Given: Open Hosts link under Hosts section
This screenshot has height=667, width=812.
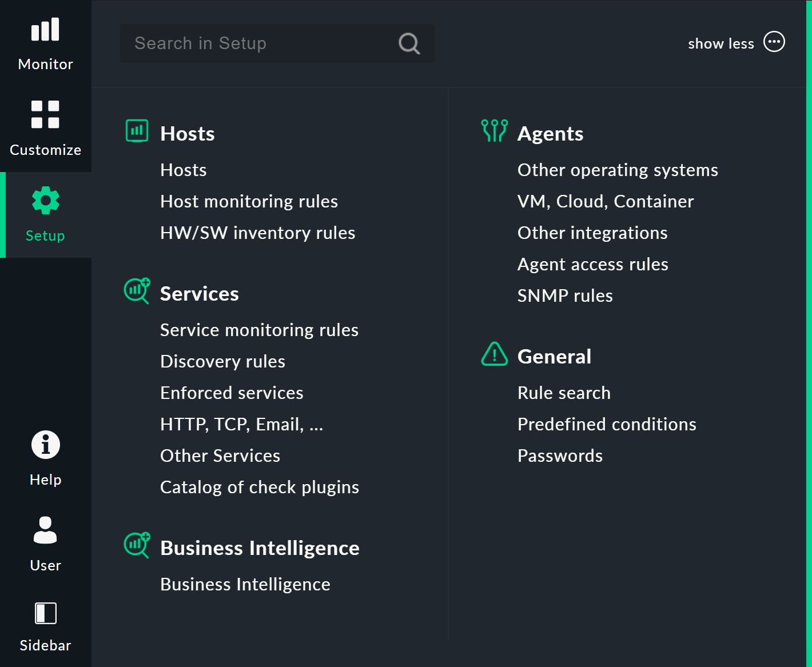Looking at the screenshot, I should point(184,170).
